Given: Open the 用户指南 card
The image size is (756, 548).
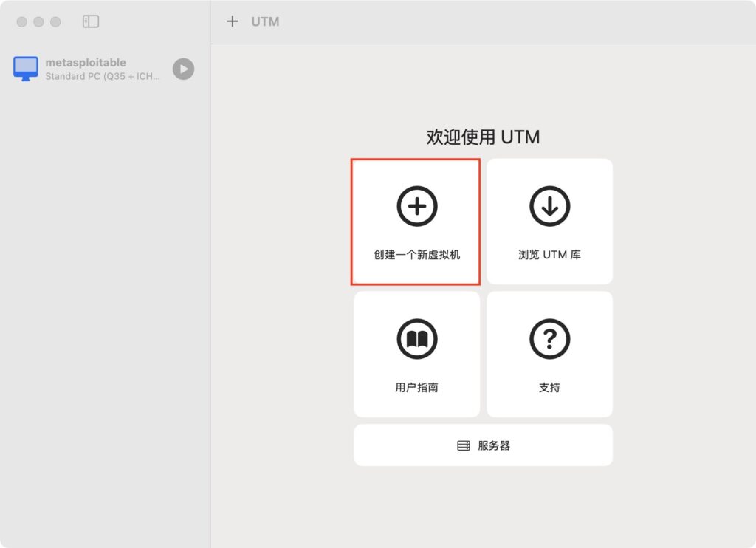Looking at the screenshot, I should tap(416, 354).
